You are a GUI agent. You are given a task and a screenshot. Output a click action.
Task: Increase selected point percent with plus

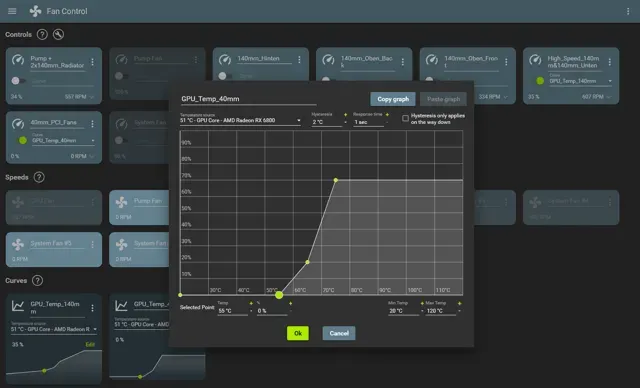(290, 303)
